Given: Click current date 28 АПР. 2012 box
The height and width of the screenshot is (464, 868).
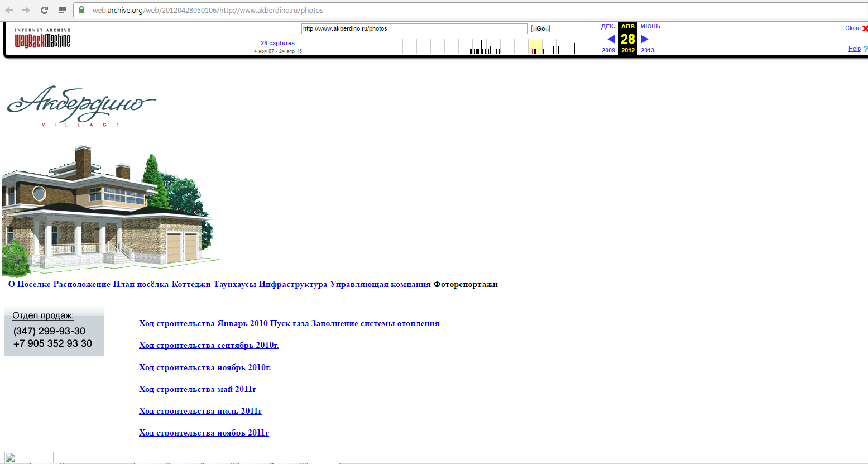Looking at the screenshot, I should [x=628, y=39].
